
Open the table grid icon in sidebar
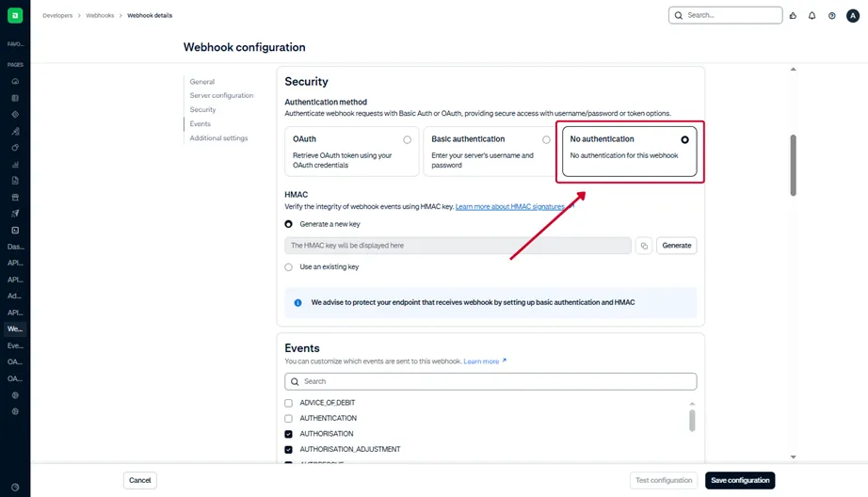[15, 98]
